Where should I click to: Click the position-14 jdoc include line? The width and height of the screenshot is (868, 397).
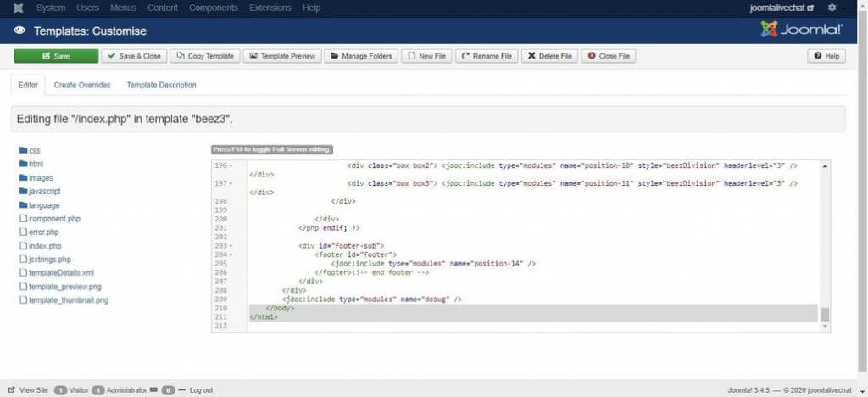click(433, 264)
